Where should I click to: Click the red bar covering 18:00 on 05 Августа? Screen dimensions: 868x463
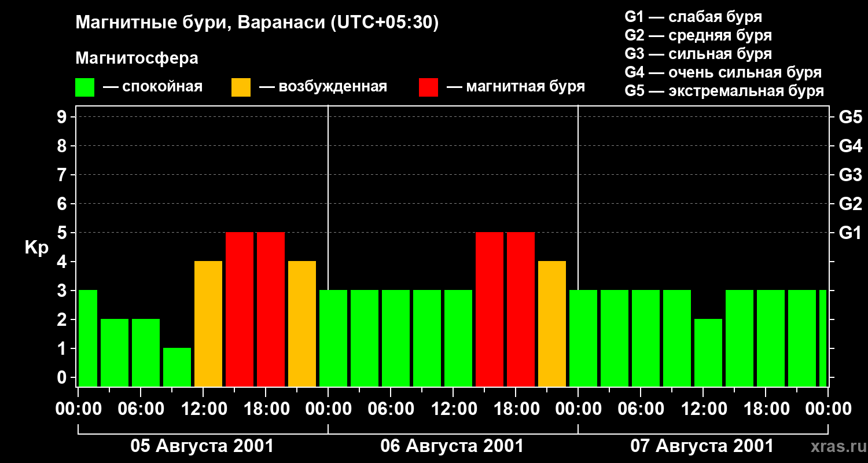(x=271, y=309)
